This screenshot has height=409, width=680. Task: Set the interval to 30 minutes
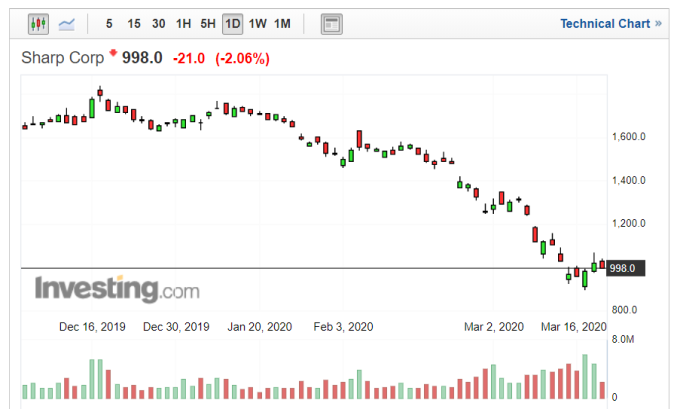158,24
